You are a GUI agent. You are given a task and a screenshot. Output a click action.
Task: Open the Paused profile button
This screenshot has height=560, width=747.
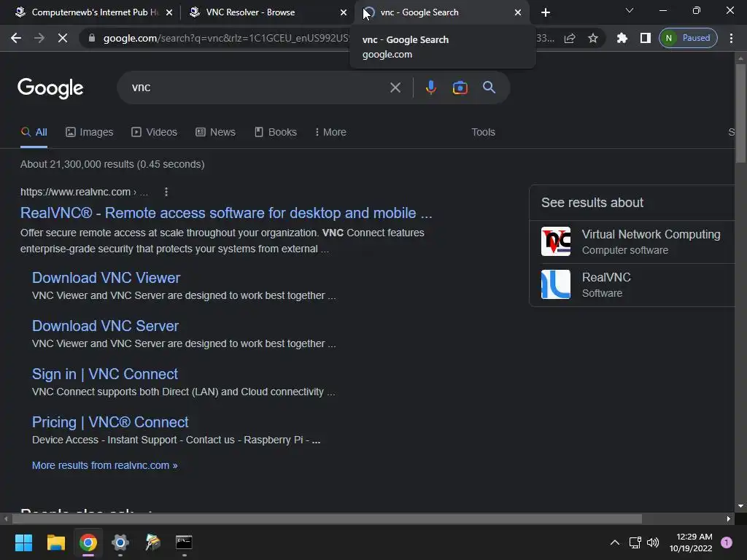coord(688,38)
